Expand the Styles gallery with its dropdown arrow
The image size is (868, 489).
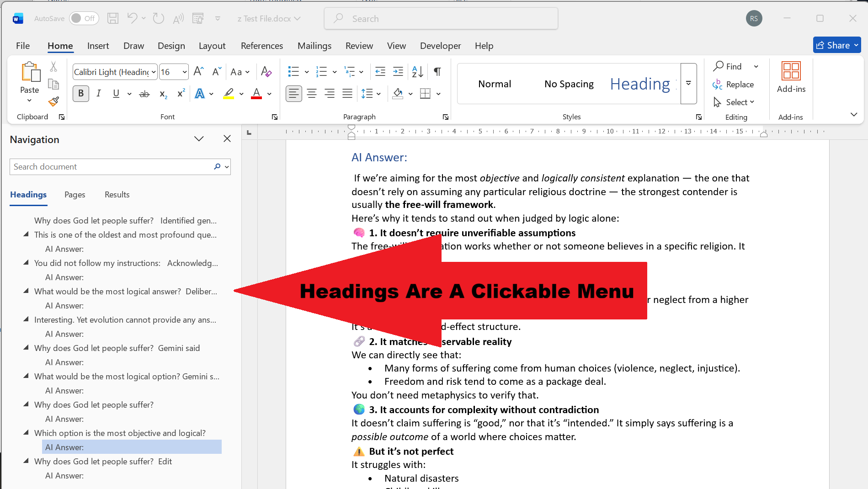[x=688, y=84]
